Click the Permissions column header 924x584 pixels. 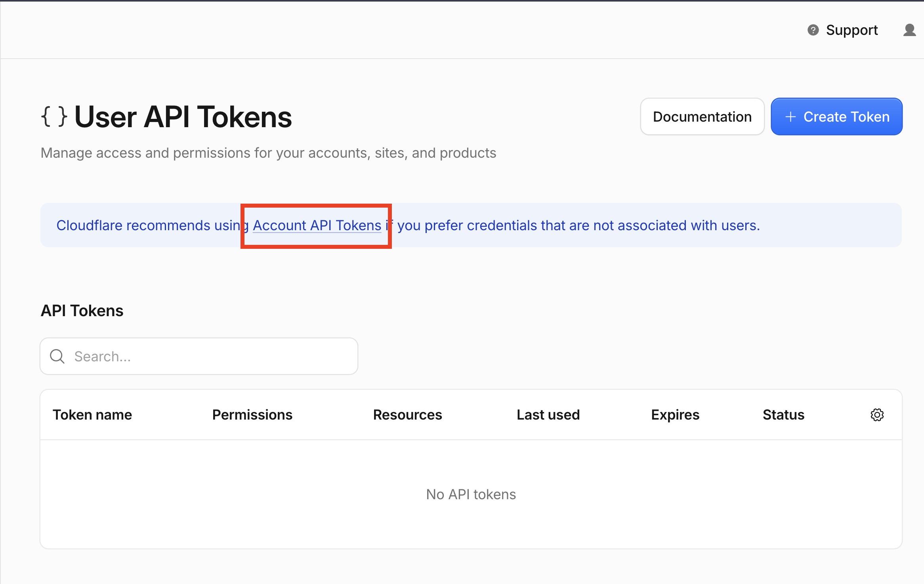click(252, 415)
